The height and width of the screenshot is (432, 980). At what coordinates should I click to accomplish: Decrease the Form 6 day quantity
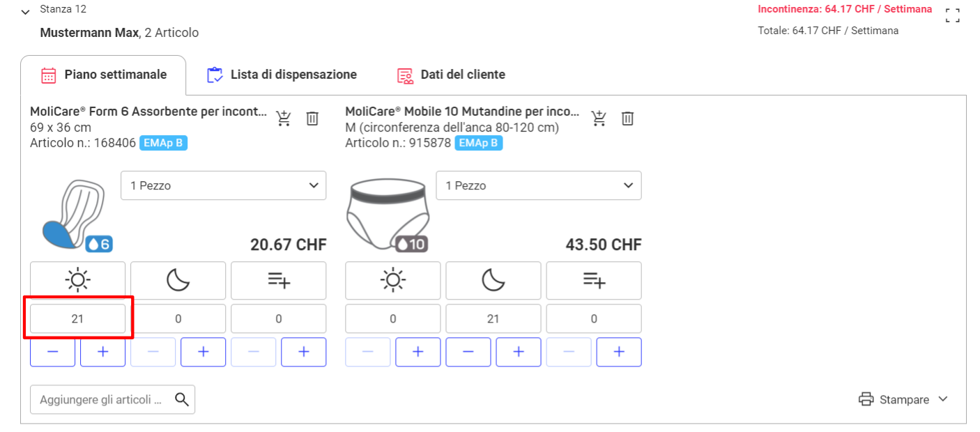[x=52, y=352]
